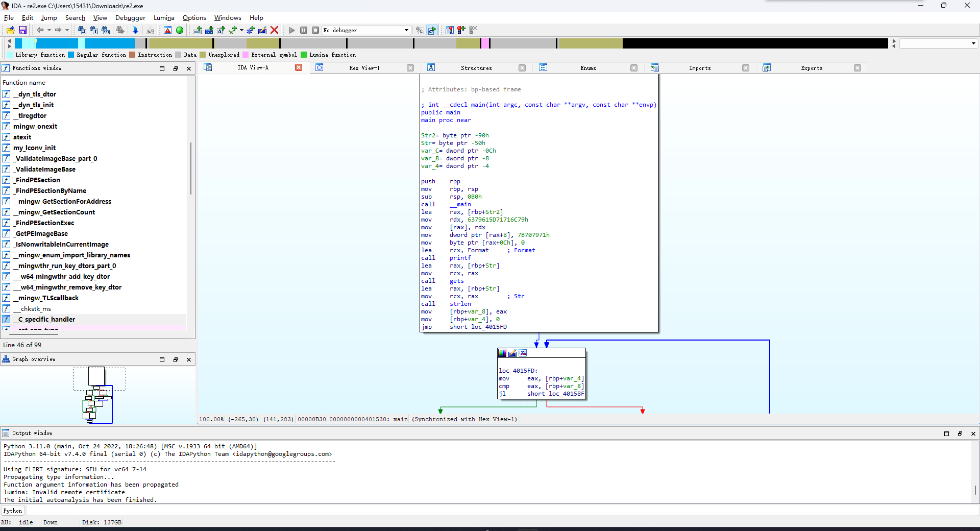
Task: Open the Jump to next address icon
Action: [135, 30]
